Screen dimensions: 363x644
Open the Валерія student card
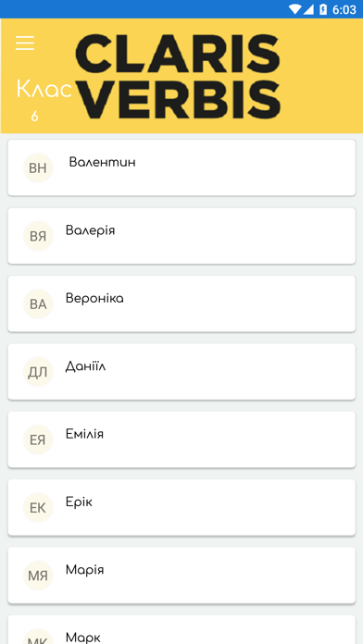[x=181, y=236]
